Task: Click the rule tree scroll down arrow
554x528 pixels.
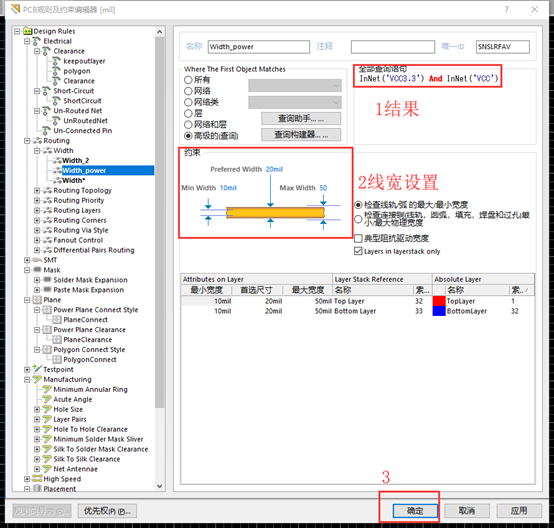Action: coord(160,486)
